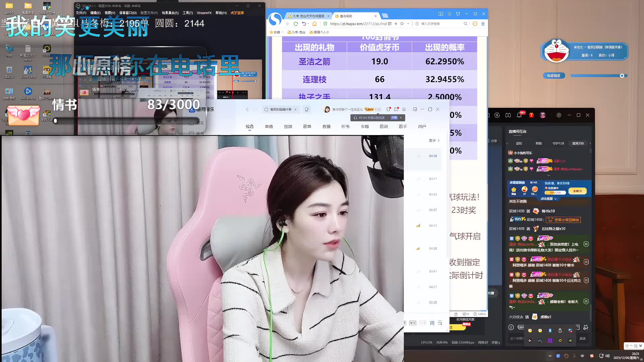Click the browser refresh icon
Screen dimensions: 644x362
[296, 24]
